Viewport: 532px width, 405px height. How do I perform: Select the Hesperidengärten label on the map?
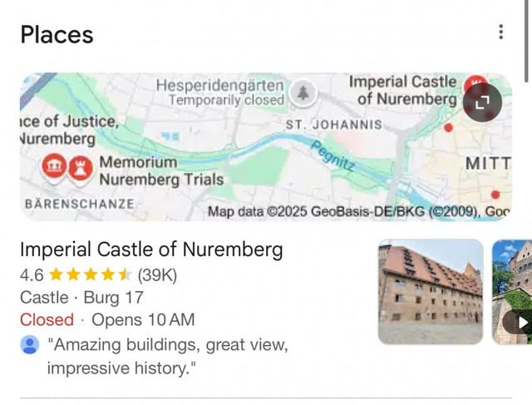point(220,91)
